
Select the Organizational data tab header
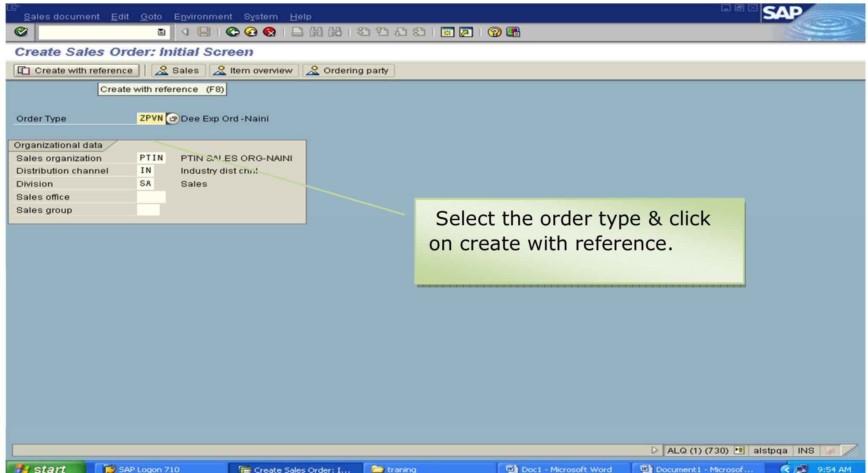click(x=58, y=145)
